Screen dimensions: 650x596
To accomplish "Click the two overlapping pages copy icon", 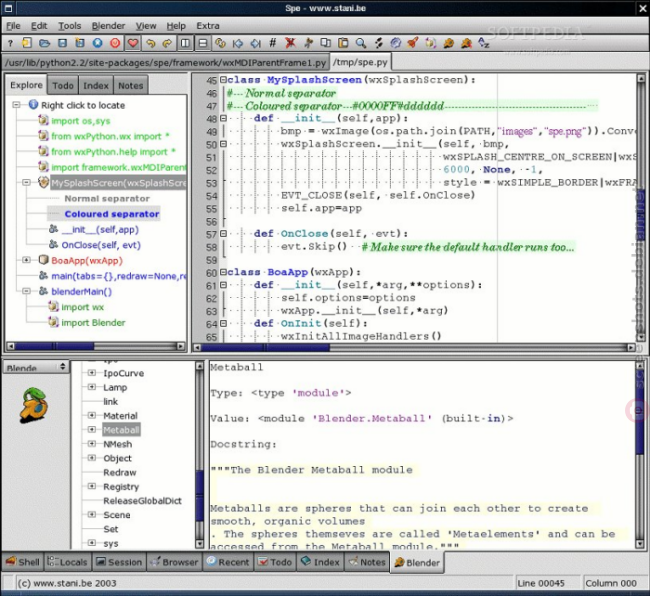I will coord(326,43).
